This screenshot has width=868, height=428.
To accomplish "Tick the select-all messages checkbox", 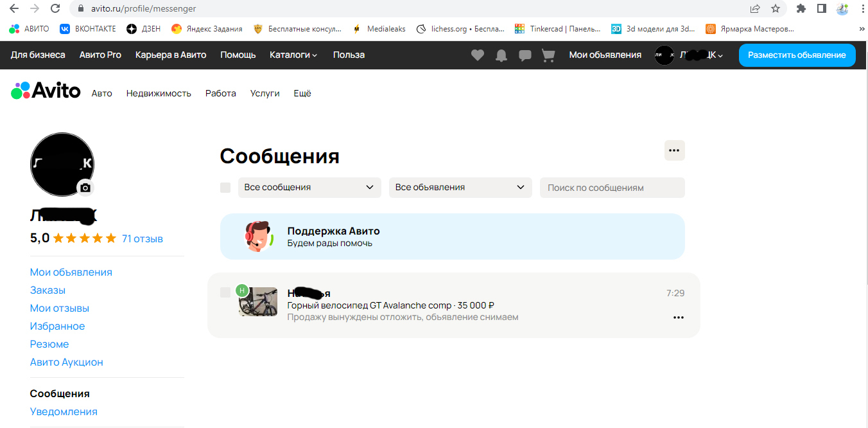I will coord(225,188).
